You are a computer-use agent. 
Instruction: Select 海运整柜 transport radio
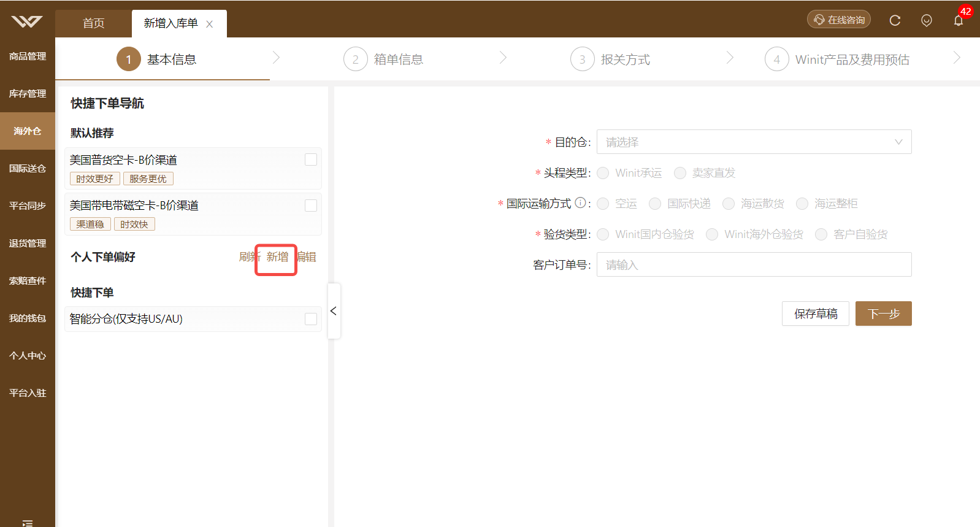pos(802,204)
